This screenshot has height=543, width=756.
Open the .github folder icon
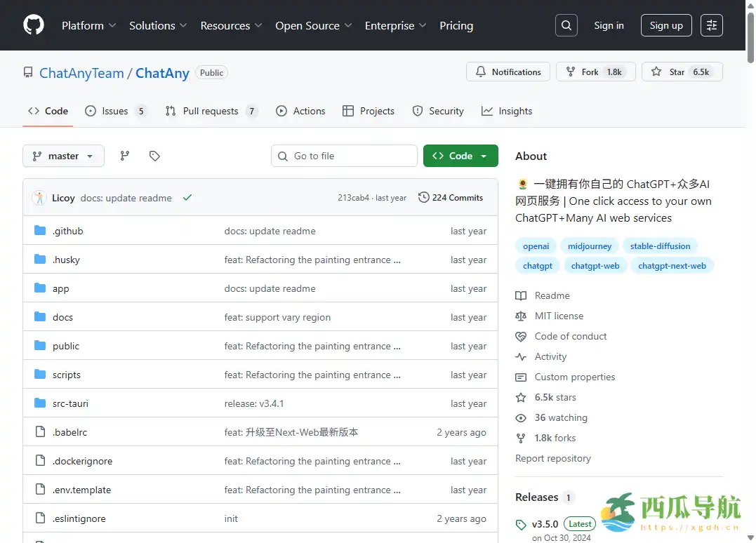[x=40, y=231]
